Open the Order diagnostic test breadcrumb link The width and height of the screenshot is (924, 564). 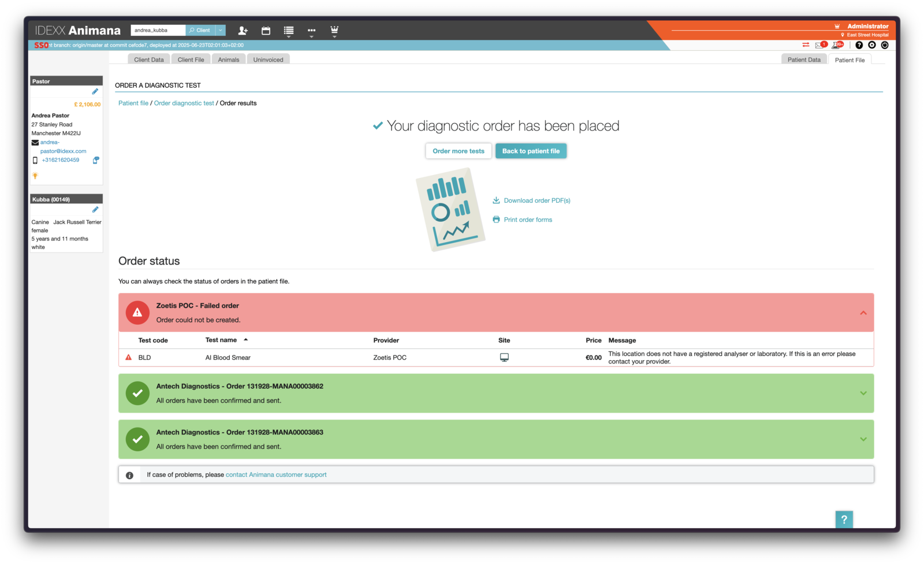pyautogui.click(x=184, y=103)
